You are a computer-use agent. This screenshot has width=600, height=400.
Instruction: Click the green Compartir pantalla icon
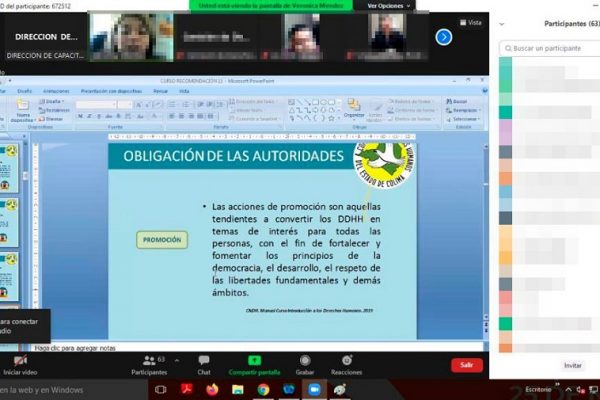click(254, 360)
